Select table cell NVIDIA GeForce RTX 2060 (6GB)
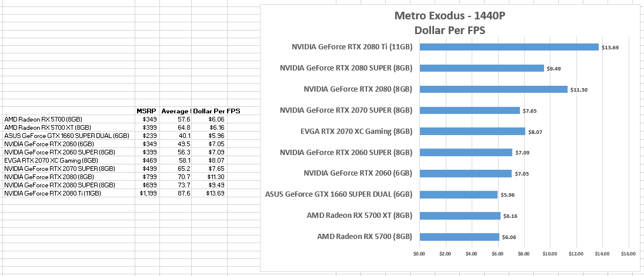 click(x=69, y=144)
